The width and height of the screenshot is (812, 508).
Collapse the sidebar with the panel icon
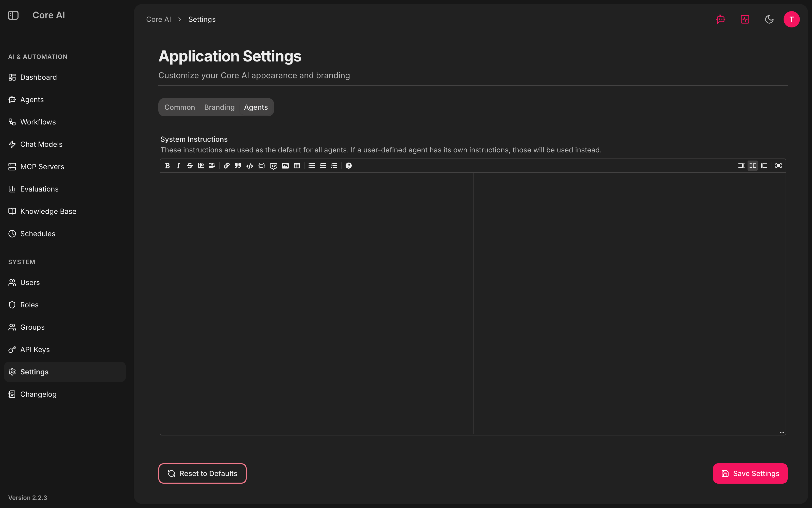click(13, 15)
